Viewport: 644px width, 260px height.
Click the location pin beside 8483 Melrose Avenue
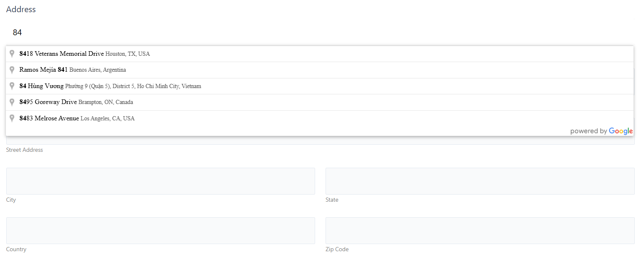pos(12,118)
